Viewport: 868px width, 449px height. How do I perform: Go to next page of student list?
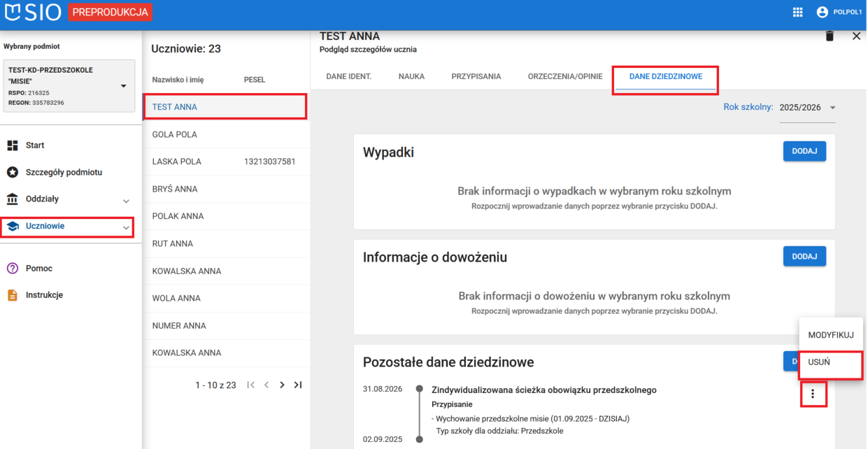click(x=282, y=385)
